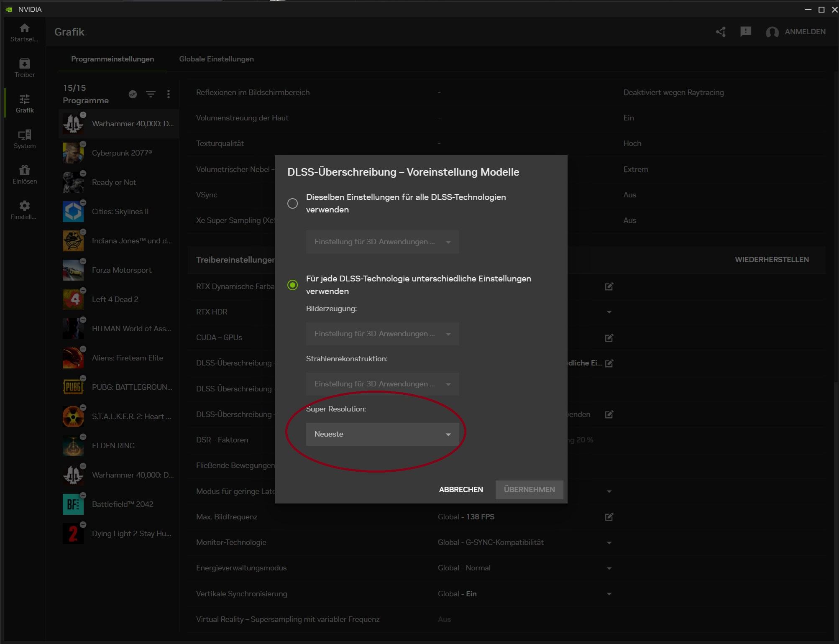Edit the CUDA – GPUs setting
The width and height of the screenshot is (839, 644).
[x=609, y=337]
